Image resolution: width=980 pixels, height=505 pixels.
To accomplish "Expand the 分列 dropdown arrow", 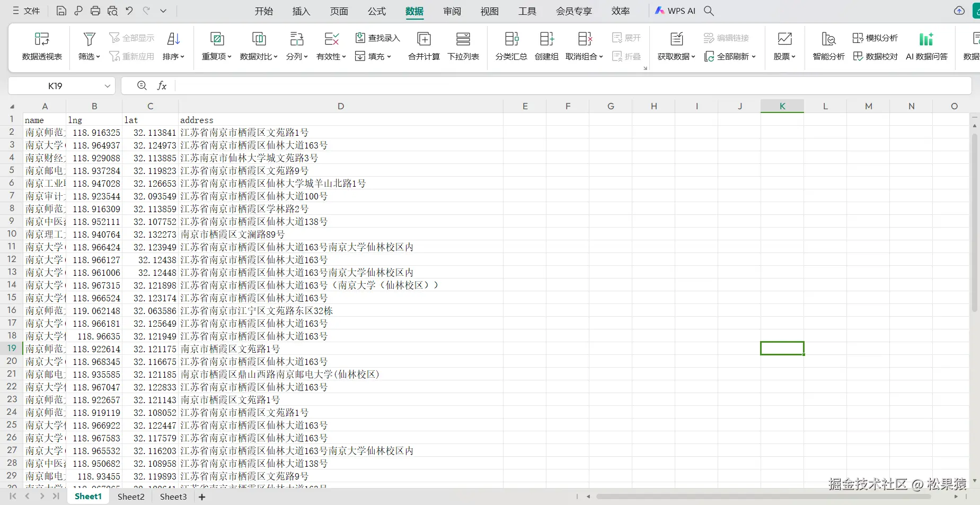I will (306, 57).
